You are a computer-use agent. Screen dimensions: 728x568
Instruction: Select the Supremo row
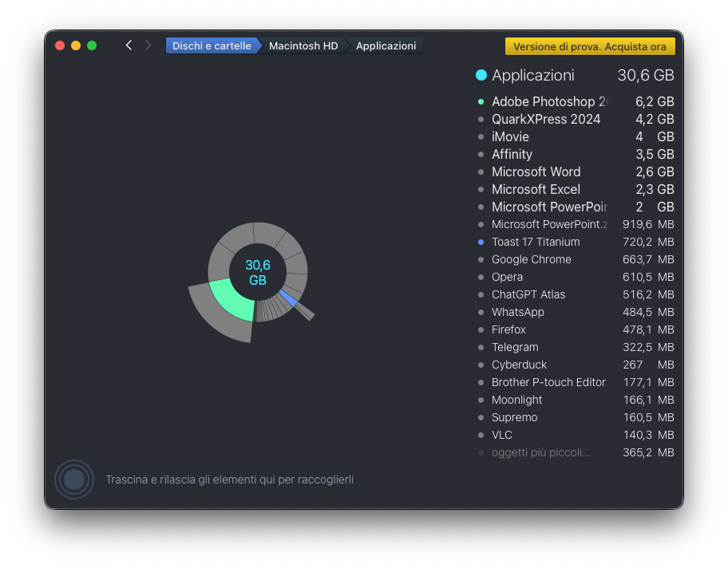tap(576, 418)
